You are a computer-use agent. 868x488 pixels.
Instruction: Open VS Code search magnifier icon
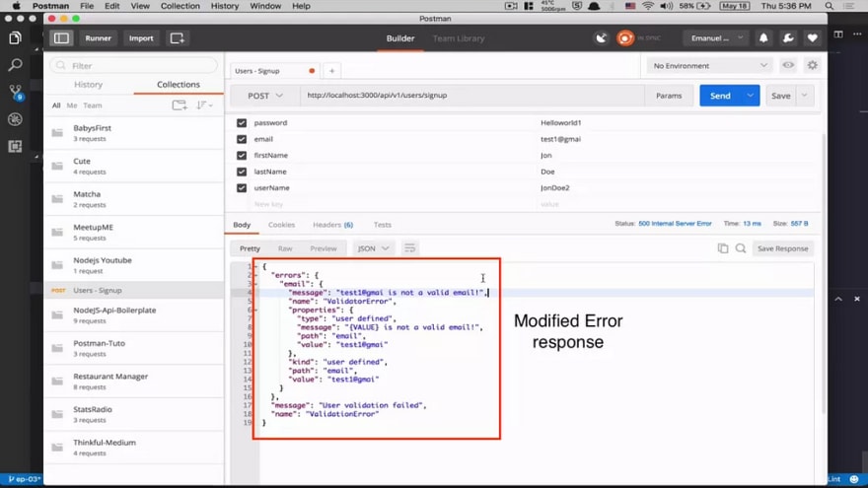tap(15, 65)
